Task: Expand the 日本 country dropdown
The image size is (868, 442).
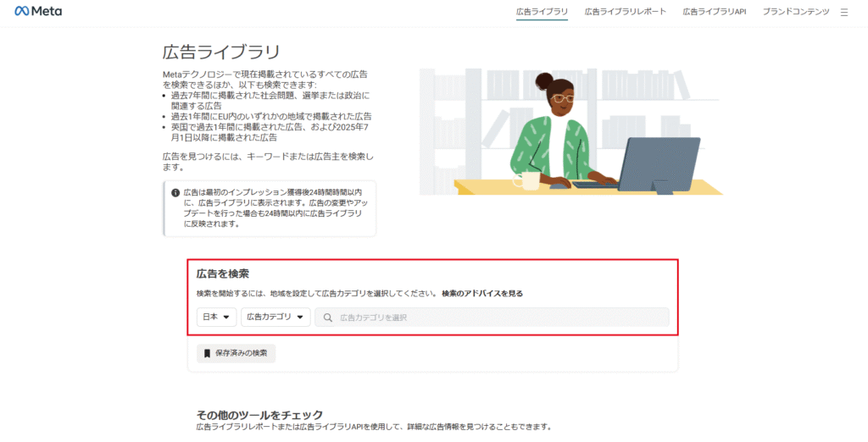Action: pyautogui.click(x=215, y=318)
